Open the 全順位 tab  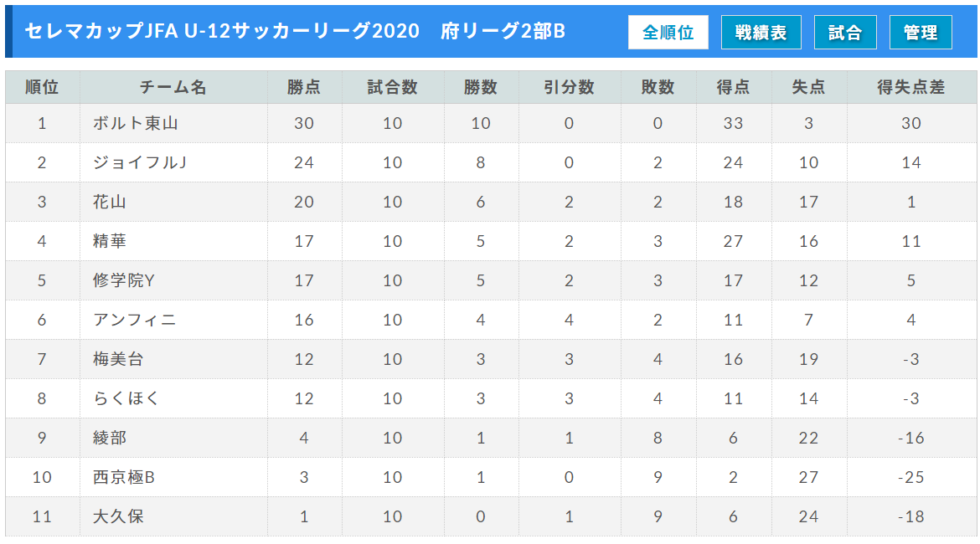(x=668, y=33)
